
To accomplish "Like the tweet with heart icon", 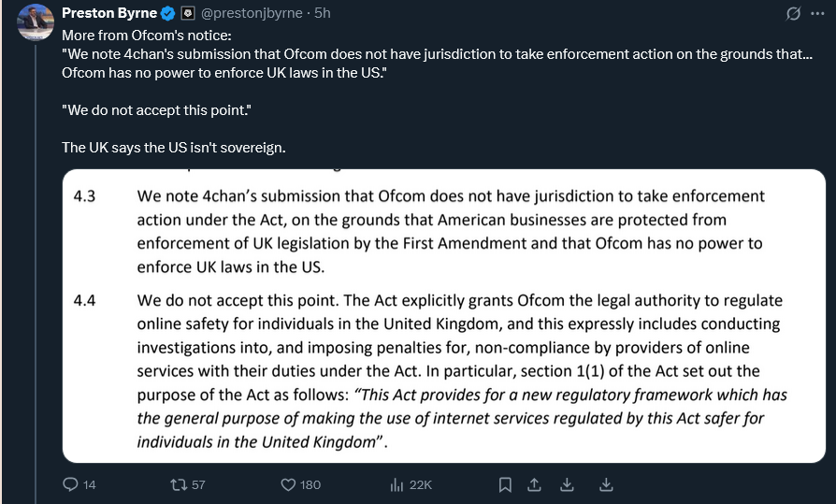I will [x=289, y=484].
